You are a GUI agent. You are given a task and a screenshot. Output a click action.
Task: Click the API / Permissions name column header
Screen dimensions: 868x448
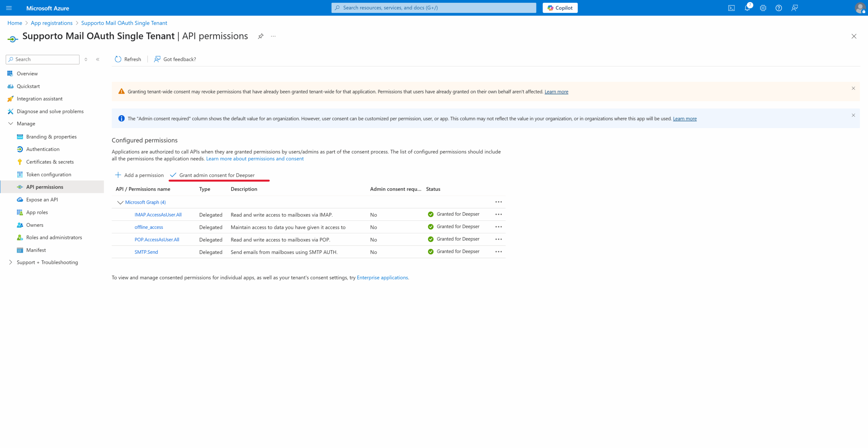143,189
